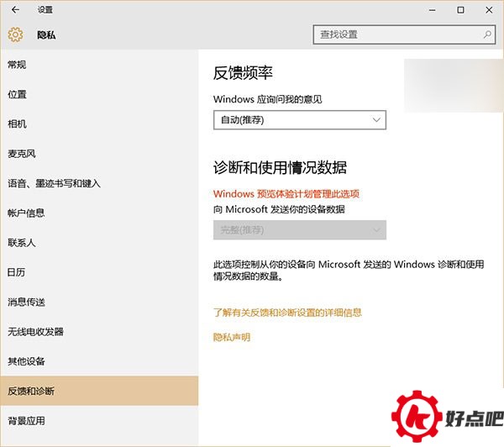
Task: Open 麦克风 privacy settings
Action: [21, 154]
